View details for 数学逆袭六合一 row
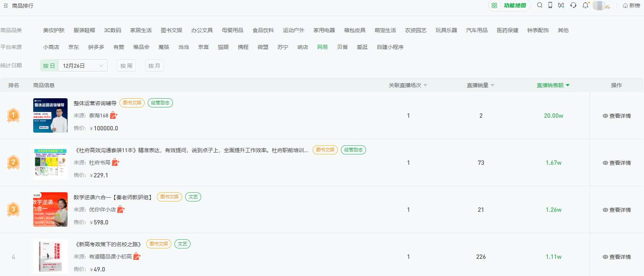 pyautogui.click(x=617, y=210)
